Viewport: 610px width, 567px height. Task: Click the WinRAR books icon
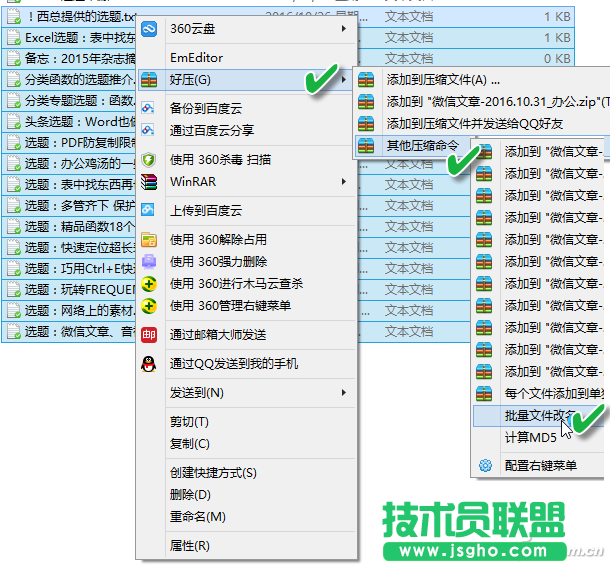[149, 182]
